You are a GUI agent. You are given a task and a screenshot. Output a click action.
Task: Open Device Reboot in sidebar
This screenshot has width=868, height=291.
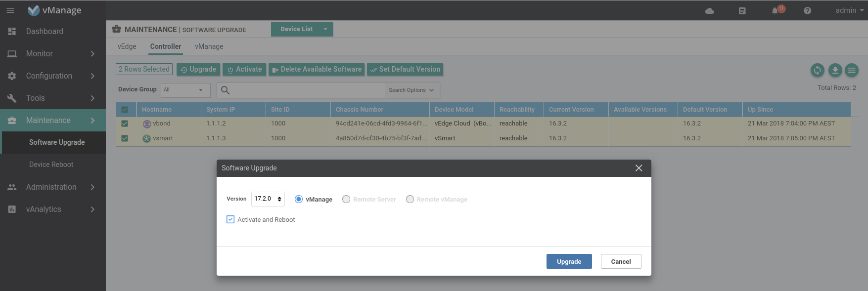pos(51,165)
